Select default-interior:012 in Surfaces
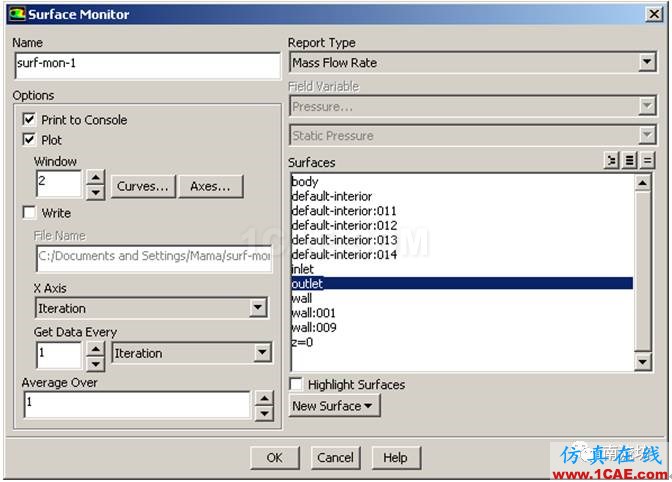672x482 pixels. point(462,225)
